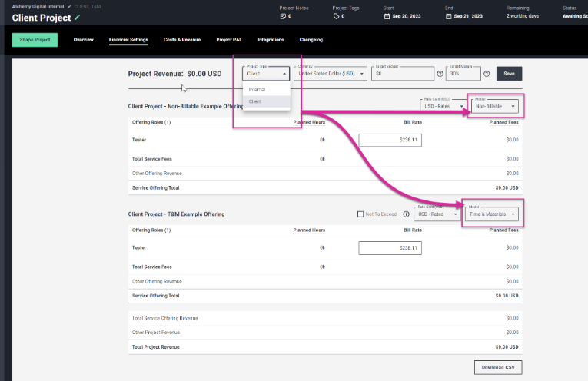
Task: Click the Download CSV button
Action: pyautogui.click(x=498, y=367)
